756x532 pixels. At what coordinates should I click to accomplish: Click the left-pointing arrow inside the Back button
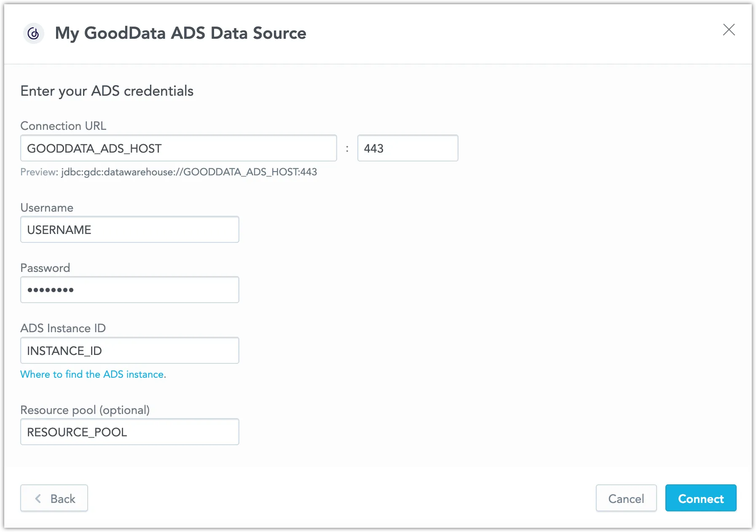(x=38, y=498)
